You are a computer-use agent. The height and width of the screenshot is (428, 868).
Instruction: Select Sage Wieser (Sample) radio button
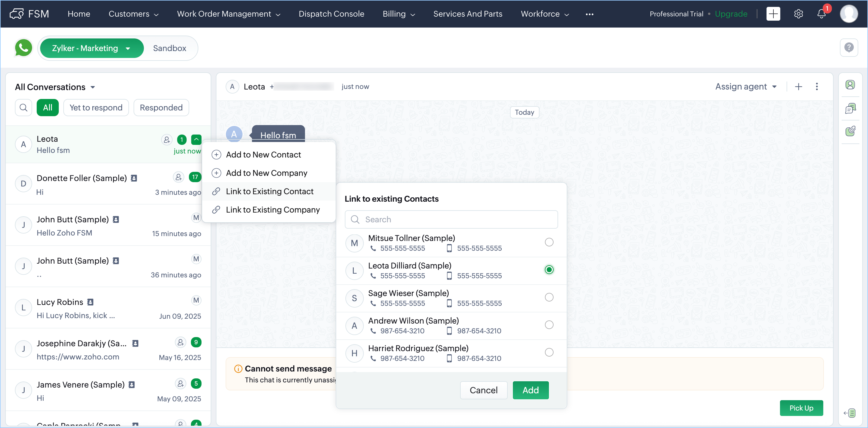pos(549,297)
